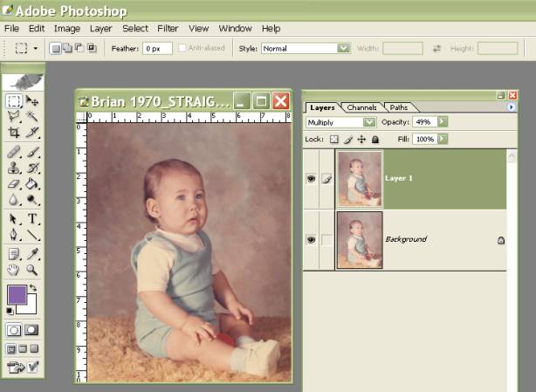Click the white background color swatch

point(29,306)
